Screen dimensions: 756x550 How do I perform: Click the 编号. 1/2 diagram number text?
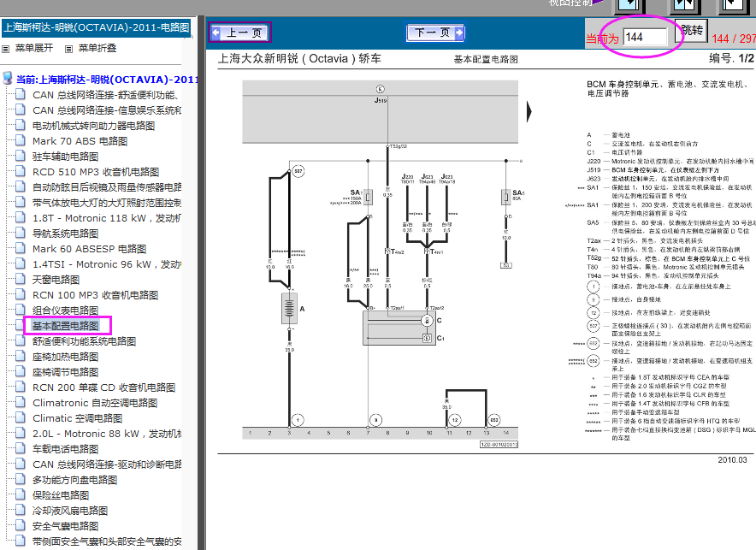pos(731,58)
